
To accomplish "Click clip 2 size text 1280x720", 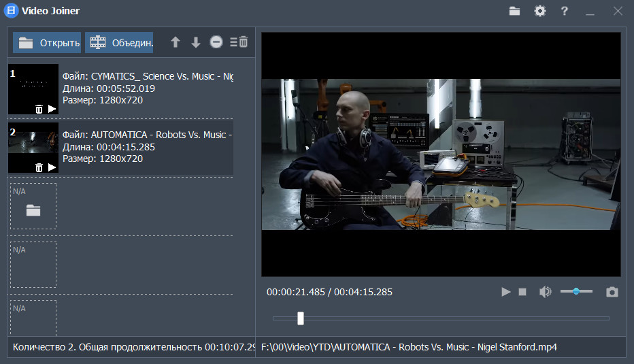I will point(121,159).
